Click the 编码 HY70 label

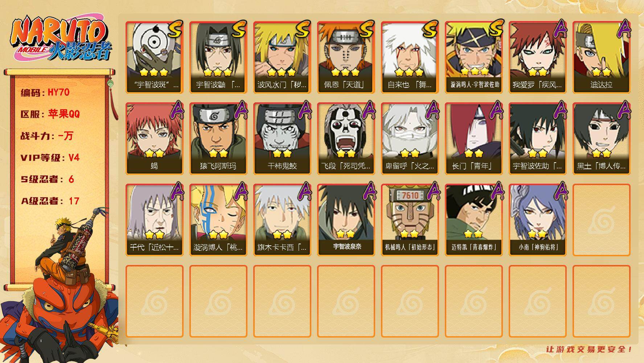(x=45, y=92)
